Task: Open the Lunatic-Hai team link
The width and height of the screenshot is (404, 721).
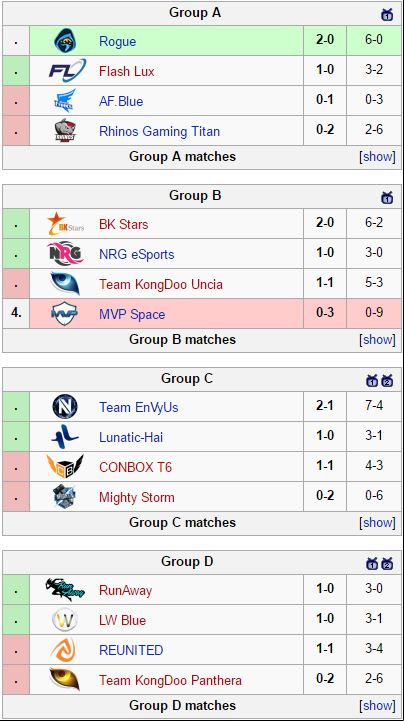Action: pyautogui.click(x=131, y=437)
